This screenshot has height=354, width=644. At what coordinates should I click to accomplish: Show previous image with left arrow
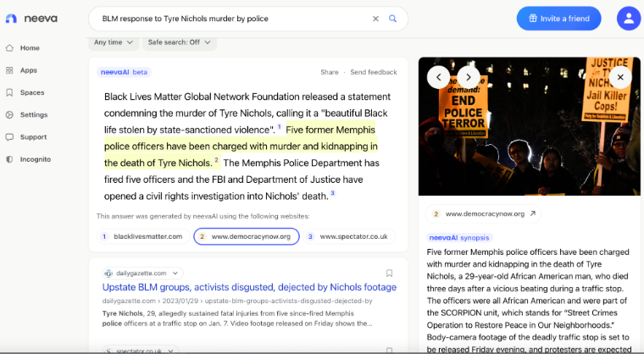(x=438, y=77)
